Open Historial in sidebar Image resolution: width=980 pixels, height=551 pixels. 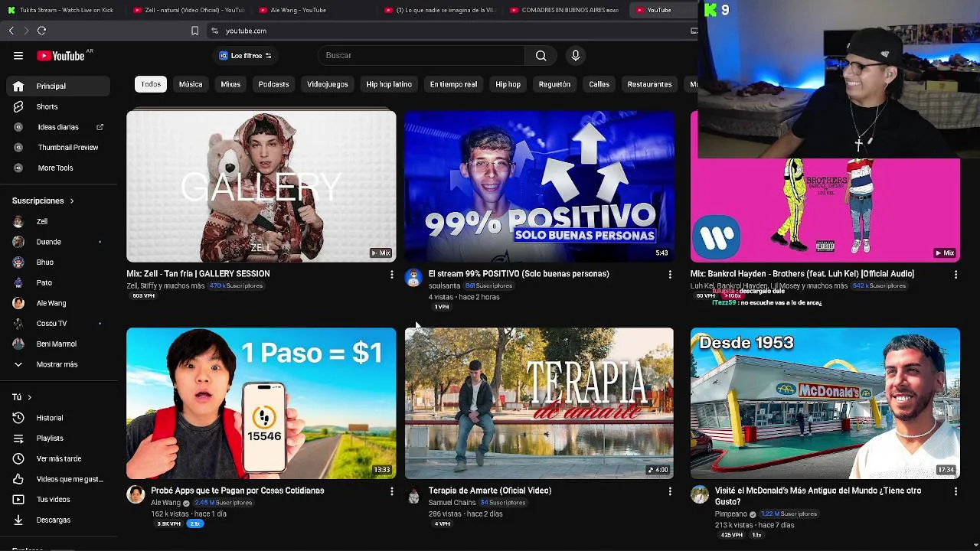point(58,418)
